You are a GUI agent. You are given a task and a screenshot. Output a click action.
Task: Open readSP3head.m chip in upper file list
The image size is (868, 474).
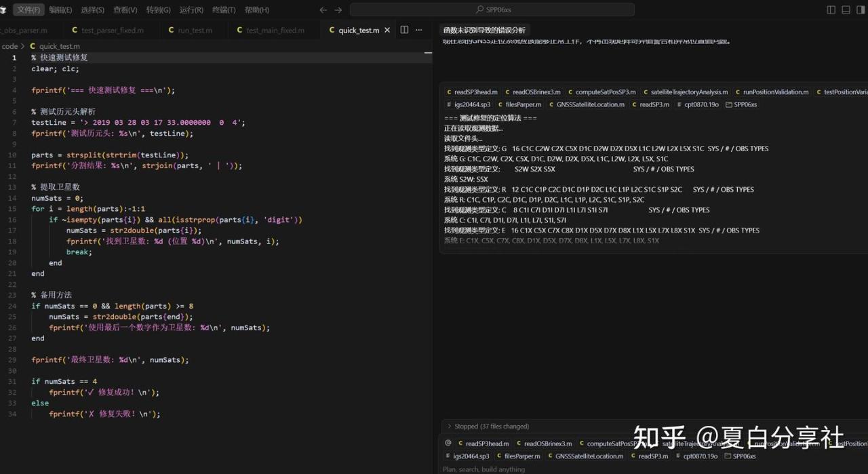coord(472,92)
